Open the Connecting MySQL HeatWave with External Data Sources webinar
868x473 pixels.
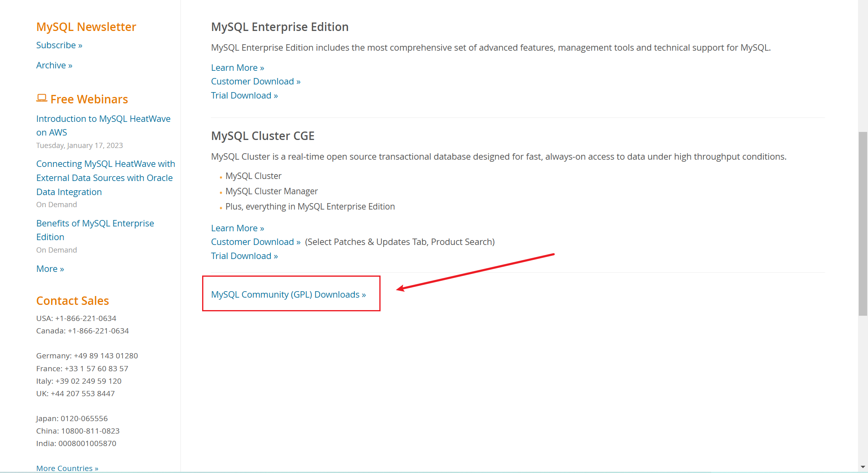[x=105, y=177]
